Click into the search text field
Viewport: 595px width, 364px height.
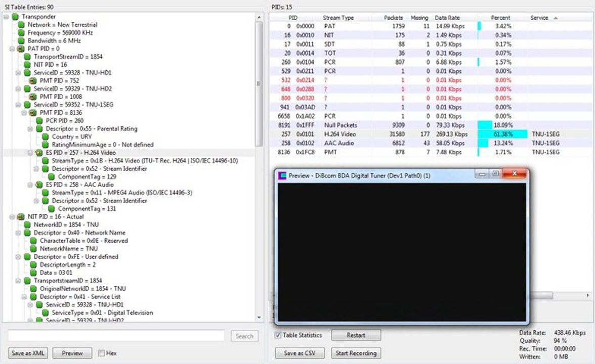coord(116,336)
